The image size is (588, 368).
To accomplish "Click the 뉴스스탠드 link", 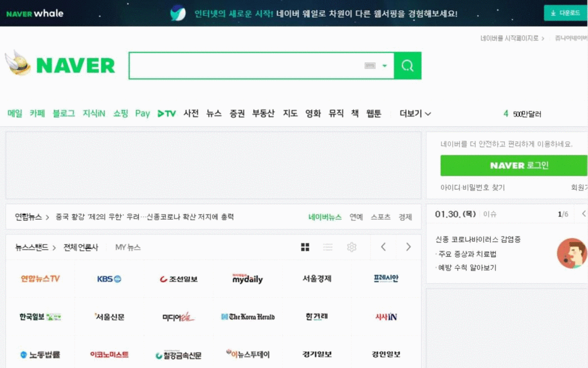I will click(35, 247).
